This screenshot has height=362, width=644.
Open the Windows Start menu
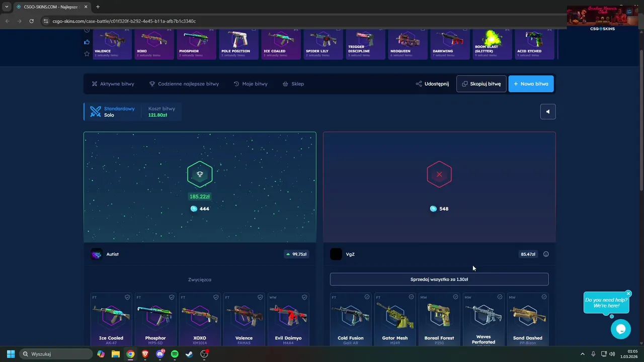point(11,354)
